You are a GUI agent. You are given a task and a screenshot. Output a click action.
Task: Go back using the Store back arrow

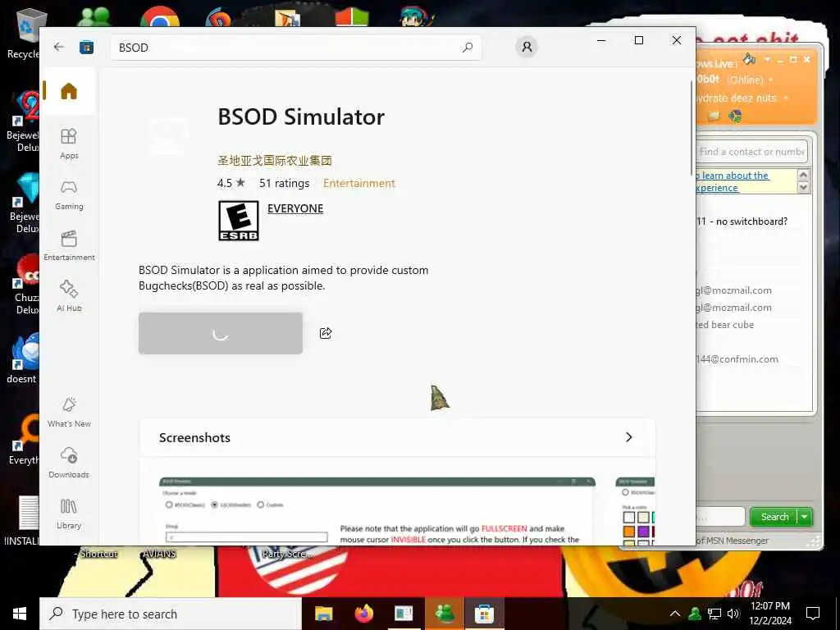59,47
